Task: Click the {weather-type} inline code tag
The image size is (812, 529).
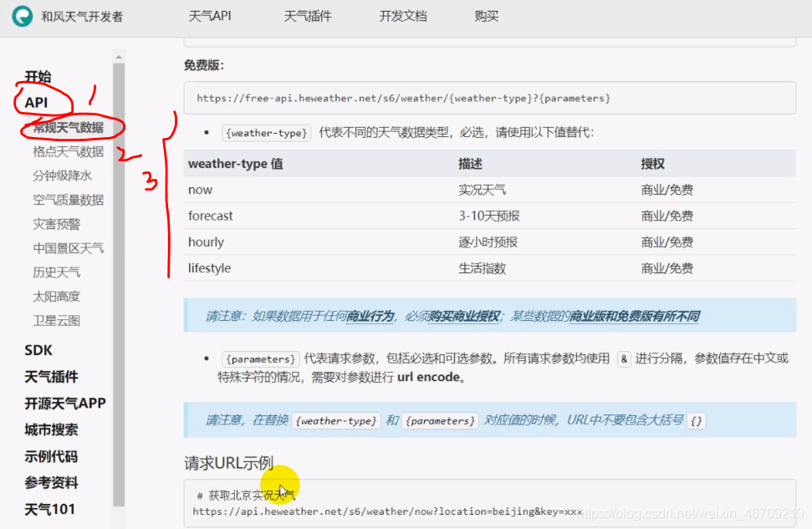Action: pyautogui.click(x=266, y=133)
